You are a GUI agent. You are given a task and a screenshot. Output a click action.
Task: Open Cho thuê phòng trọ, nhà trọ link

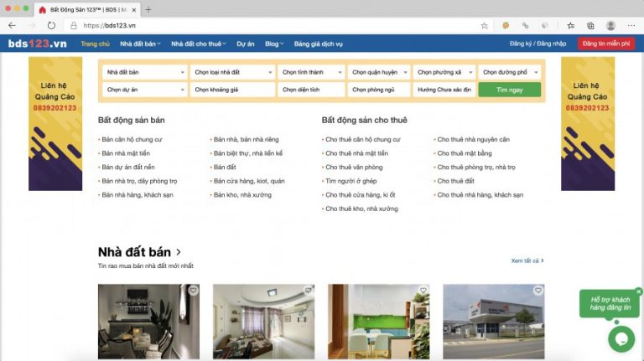pos(476,168)
